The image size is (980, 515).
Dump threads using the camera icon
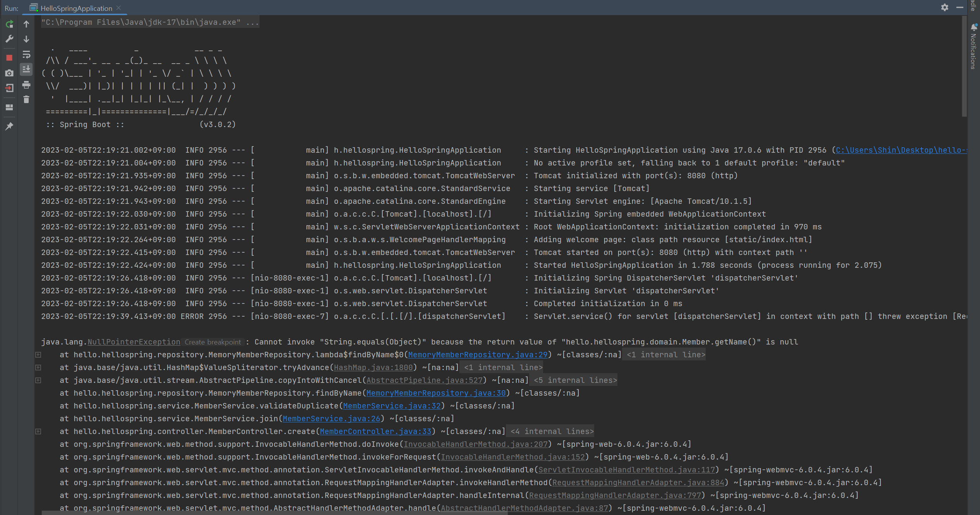(10, 73)
